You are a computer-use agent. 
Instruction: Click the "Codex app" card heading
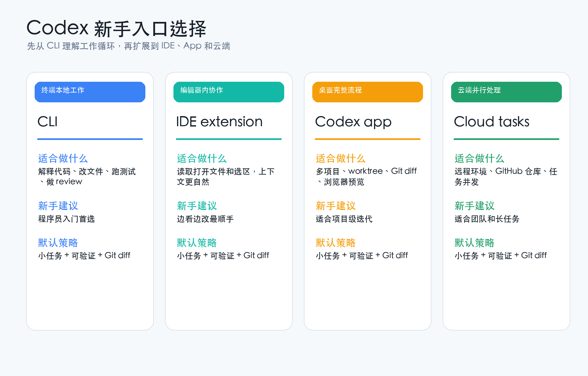[x=353, y=122]
